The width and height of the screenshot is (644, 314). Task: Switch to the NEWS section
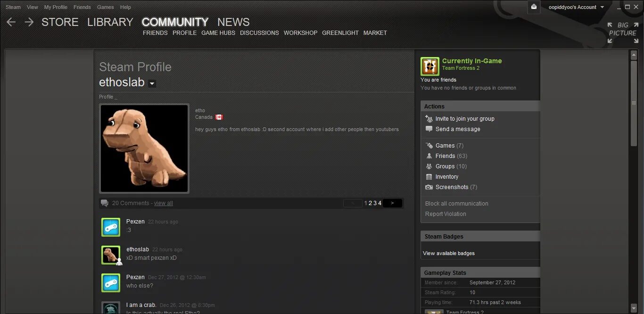point(233,22)
